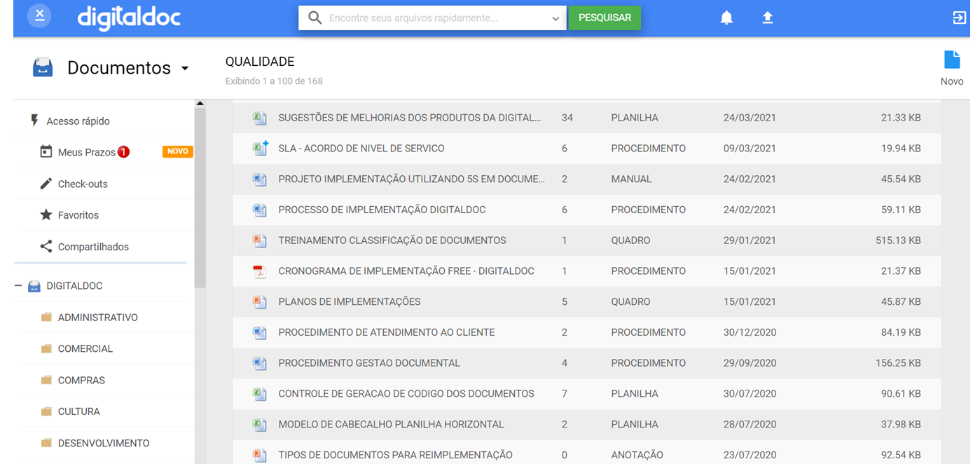980x464 pixels.
Task: Click the PDF icon of CRONOGRAMA DE IMPLEMENTAÇÃO
Action: 259,271
